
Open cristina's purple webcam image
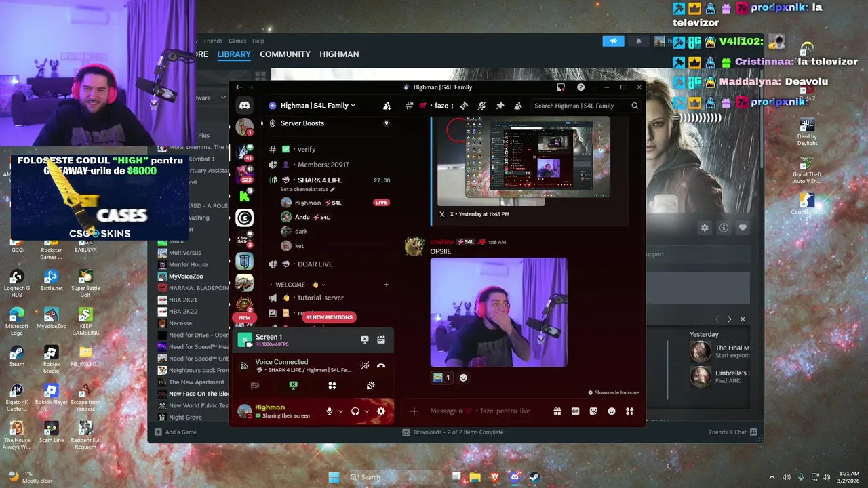(x=498, y=312)
